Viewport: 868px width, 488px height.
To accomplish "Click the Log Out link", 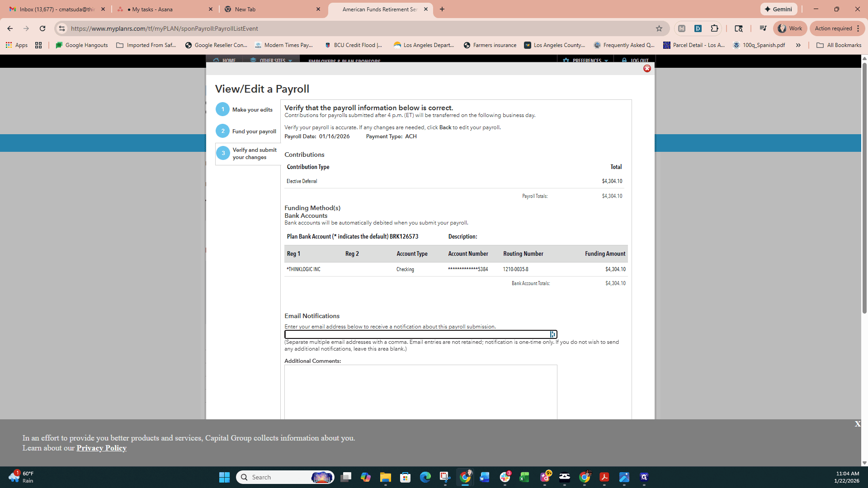I will click(x=635, y=60).
